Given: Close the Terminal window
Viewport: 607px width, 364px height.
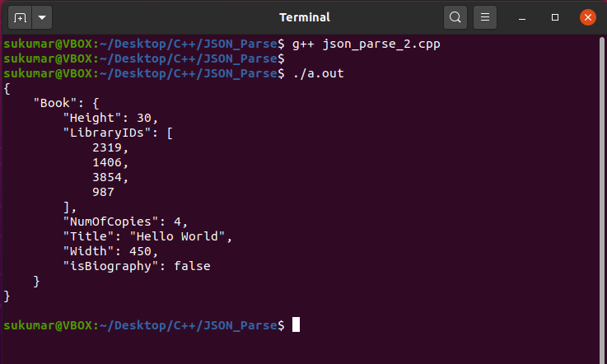Looking at the screenshot, I should coord(588,17).
